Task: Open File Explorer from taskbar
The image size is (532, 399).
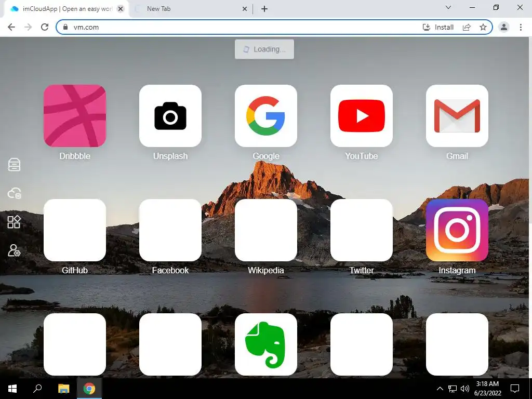Action: pos(63,389)
